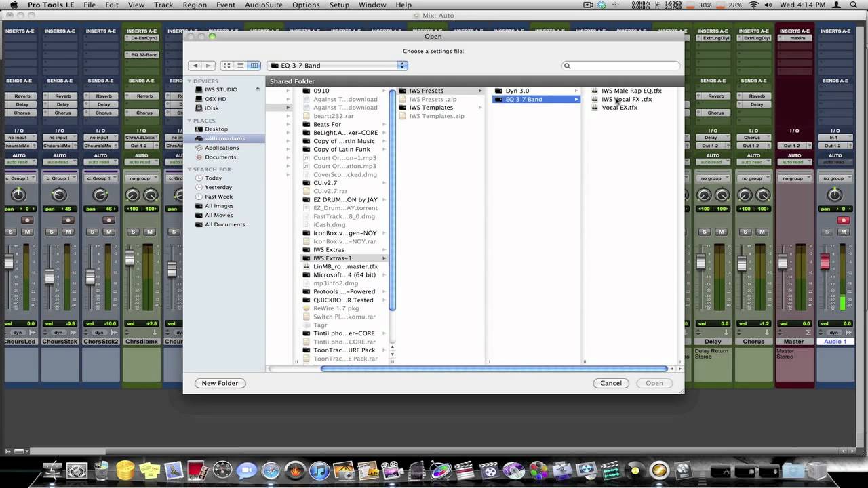
Task: Solo the ChoursStck track
Action: (x=52, y=232)
